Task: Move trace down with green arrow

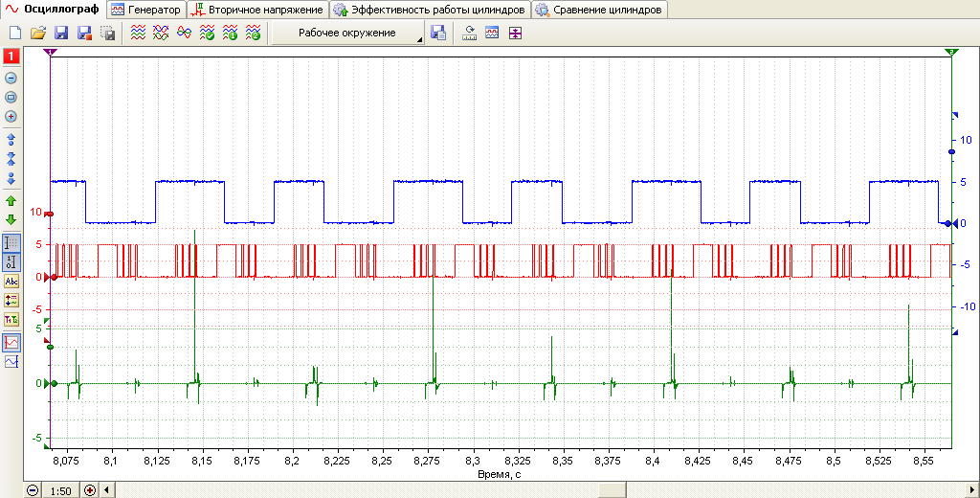Action: point(11,219)
